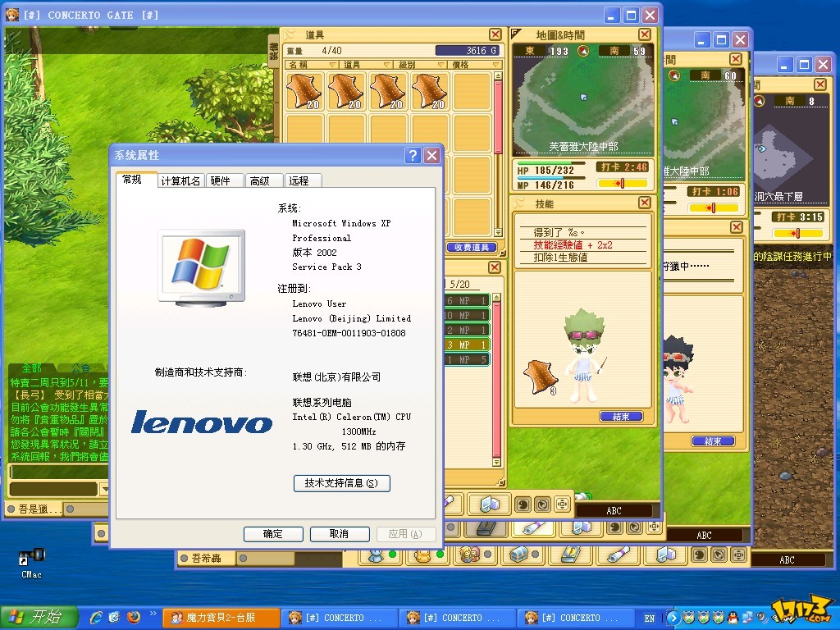This screenshot has width=840, height=630.
Task: Click the help question mark in the 系统属性 dialog
Action: point(413,155)
